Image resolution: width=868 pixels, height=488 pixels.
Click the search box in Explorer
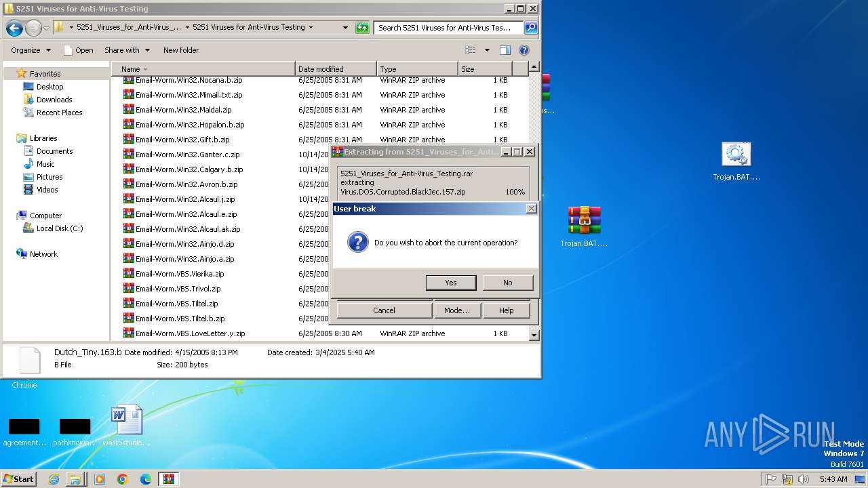point(448,28)
